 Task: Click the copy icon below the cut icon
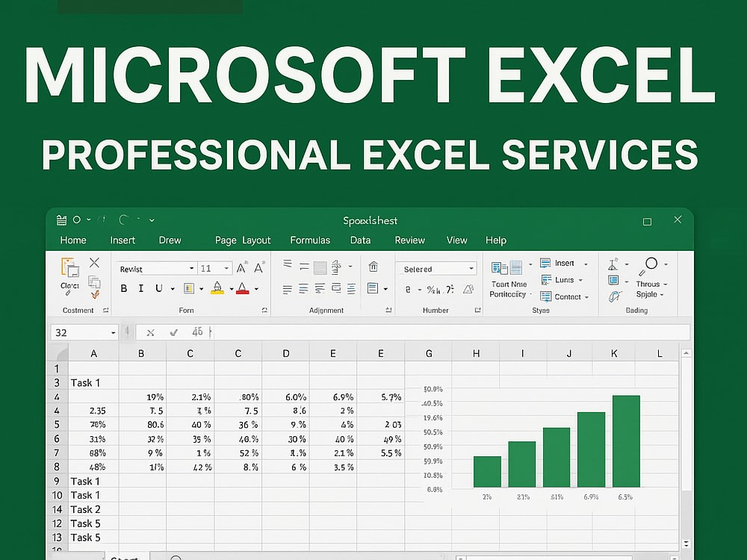click(94, 282)
